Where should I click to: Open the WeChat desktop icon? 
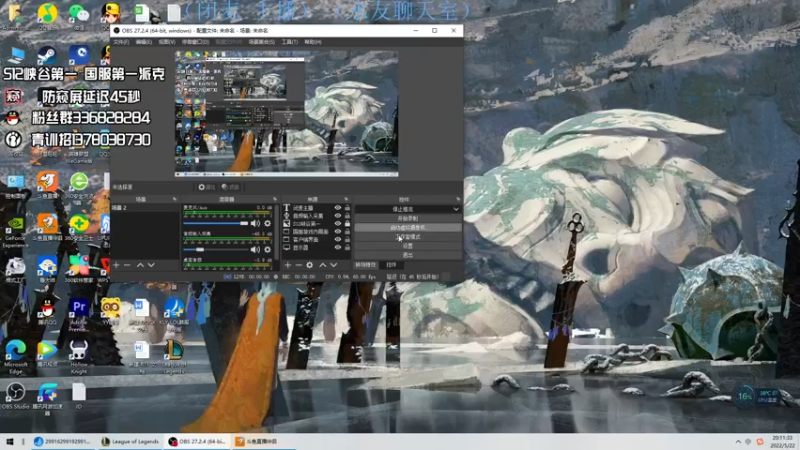tap(79, 14)
